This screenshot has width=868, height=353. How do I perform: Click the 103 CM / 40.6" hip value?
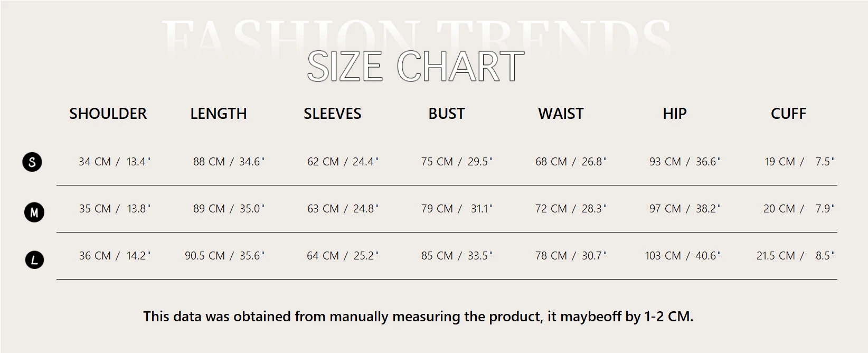tap(683, 256)
